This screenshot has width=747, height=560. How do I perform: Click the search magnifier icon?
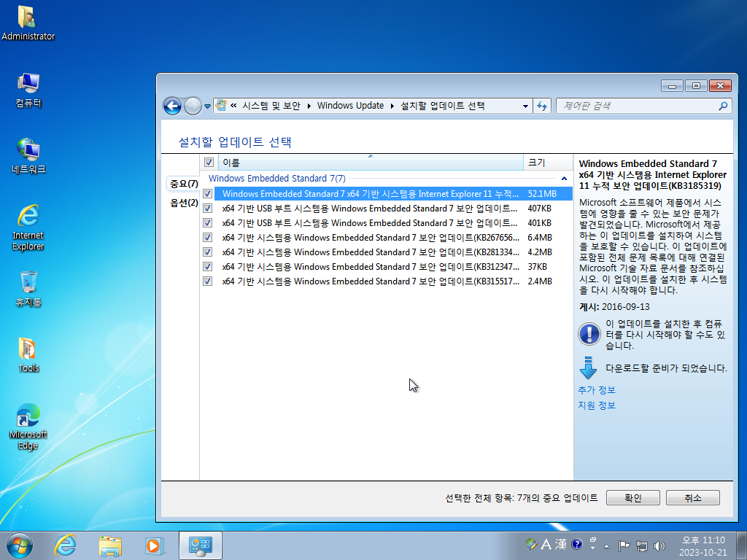coord(723,106)
